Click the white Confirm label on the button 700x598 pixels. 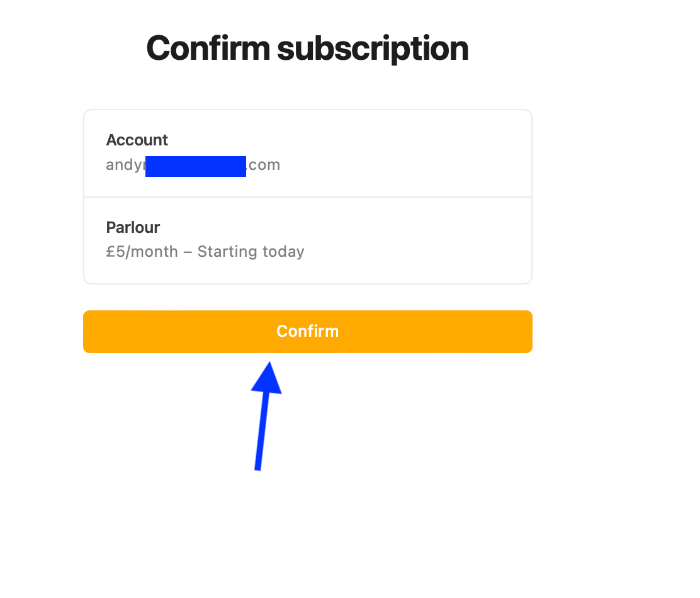pyautogui.click(x=308, y=332)
